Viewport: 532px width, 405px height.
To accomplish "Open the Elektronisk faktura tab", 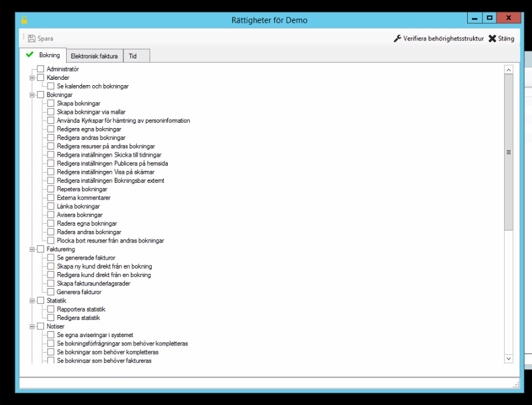I will (95, 56).
